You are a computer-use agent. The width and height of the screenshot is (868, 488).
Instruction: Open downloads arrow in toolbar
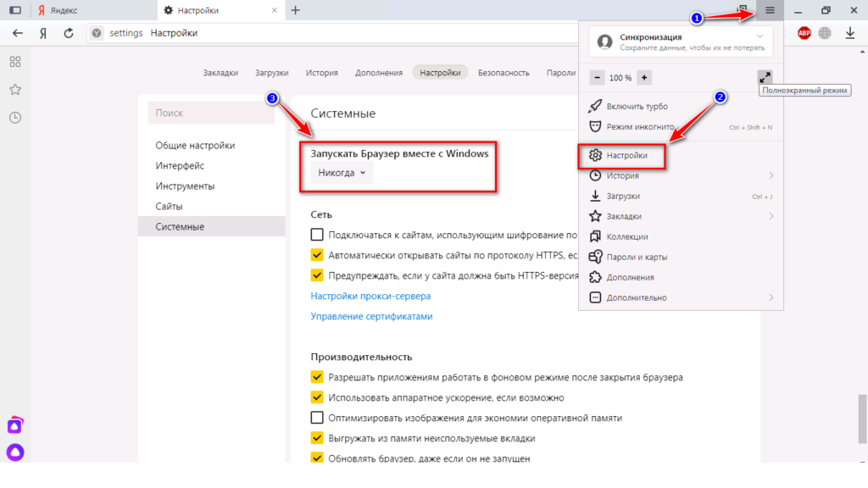click(850, 33)
